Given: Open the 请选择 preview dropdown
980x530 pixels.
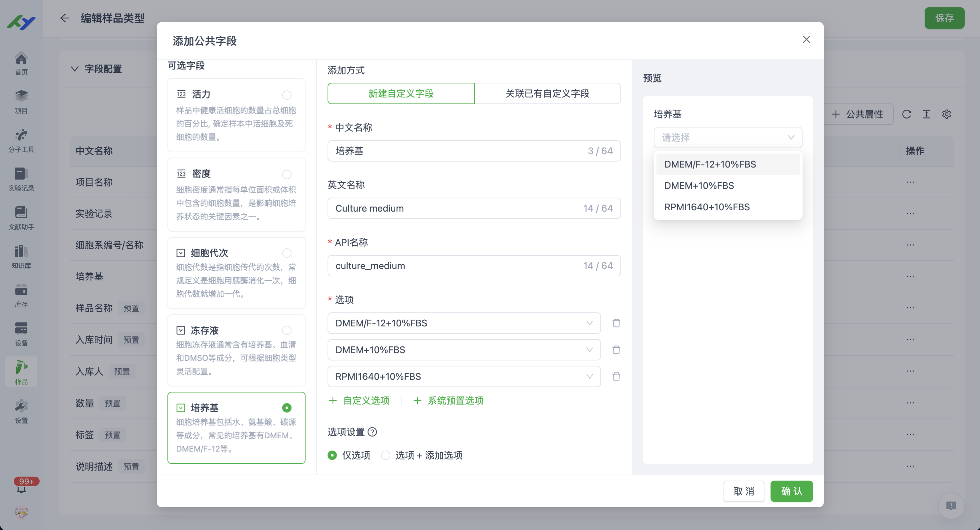Looking at the screenshot, I should coord(727,138).
